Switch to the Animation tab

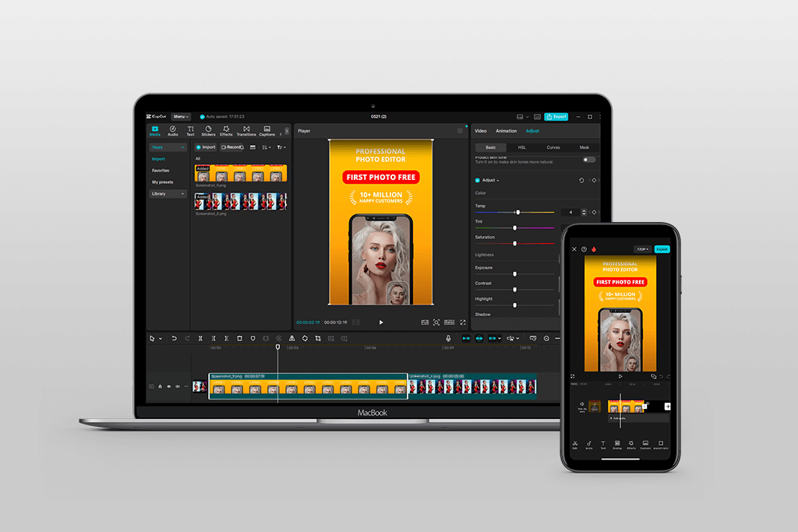pyautogui.click(x=507, y=131)
